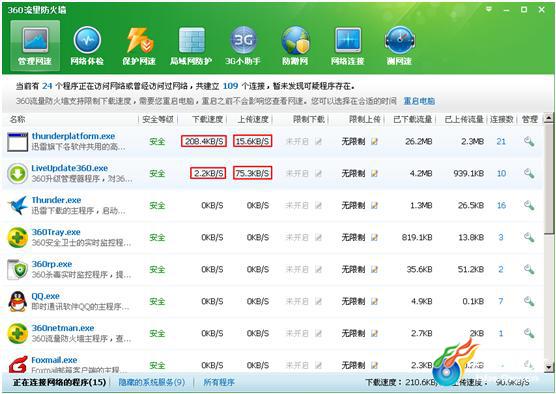Screen dimensions: 556x394
Task: Open the 防蹭网 anti-freeloading icon
Action: click(x=295, y=46)
